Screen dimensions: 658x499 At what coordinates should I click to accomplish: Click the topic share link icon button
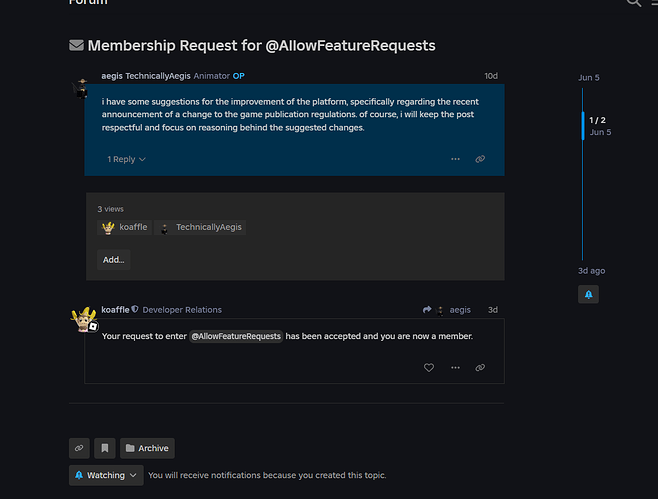(79, 448)
